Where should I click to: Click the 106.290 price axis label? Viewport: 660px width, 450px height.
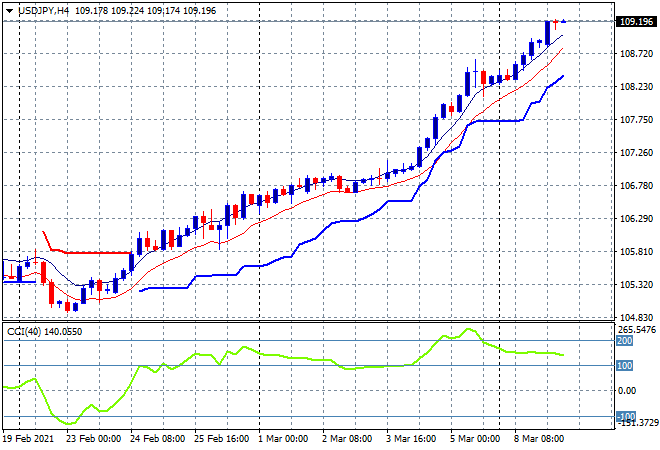click(x=636, y=218)
